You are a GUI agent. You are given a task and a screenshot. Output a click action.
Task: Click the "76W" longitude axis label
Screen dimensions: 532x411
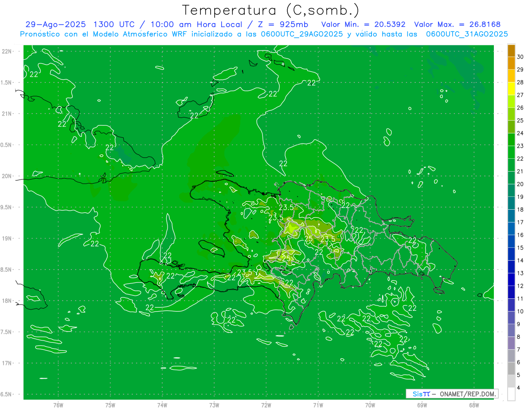tap(58, 405)
